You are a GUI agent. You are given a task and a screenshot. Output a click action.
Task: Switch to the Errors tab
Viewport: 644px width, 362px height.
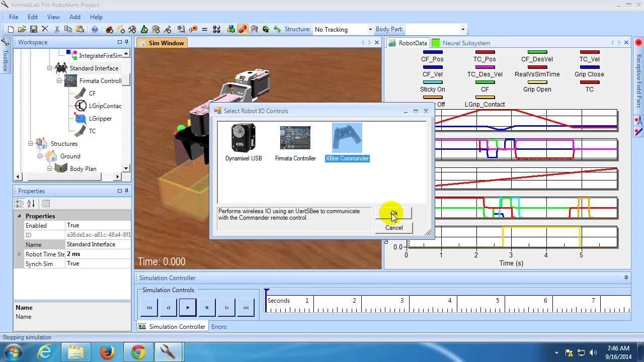[x=219, y=326]
